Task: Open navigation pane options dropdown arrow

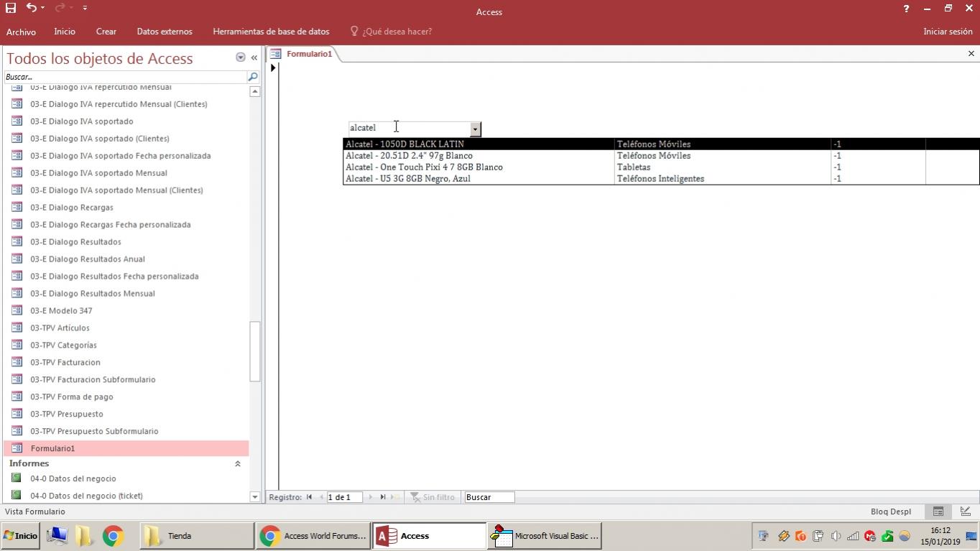Action: point(241,57)
